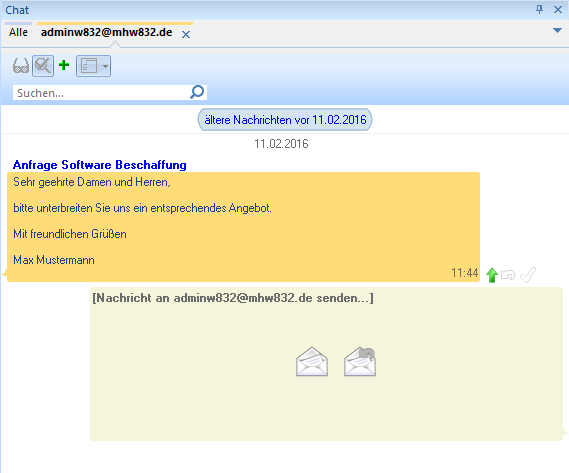Image resolution: width=569 pixels, height=473 pixels.
Task: Click the Max Mustermann signature text
Action: coord(54,260)
